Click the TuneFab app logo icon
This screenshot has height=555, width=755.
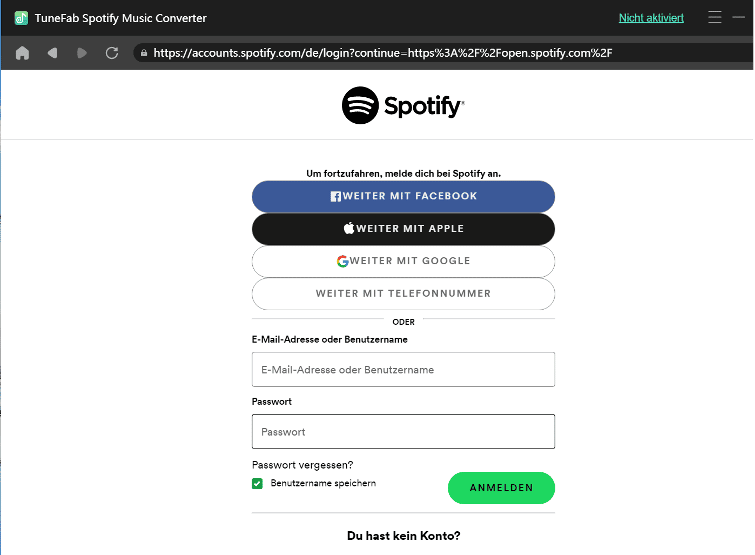point(21,18)
